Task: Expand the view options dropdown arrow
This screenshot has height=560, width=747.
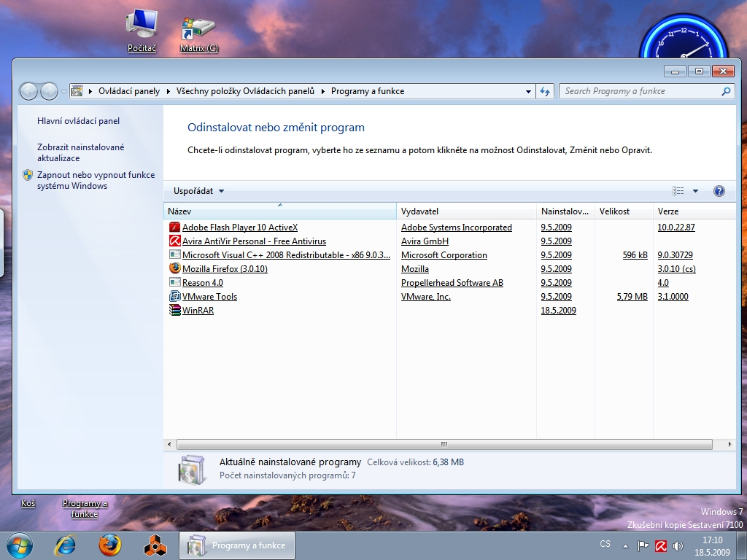Action: [x=695, y=191]
